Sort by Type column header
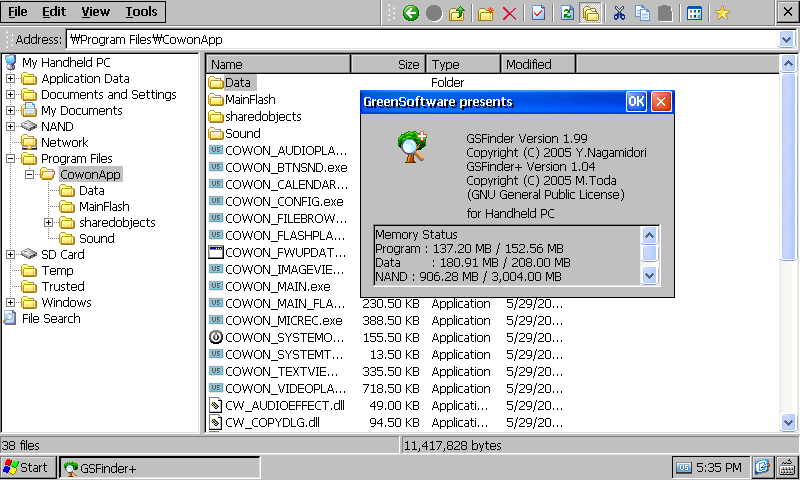The image size is (800, 480). click(x=463, y=64)
